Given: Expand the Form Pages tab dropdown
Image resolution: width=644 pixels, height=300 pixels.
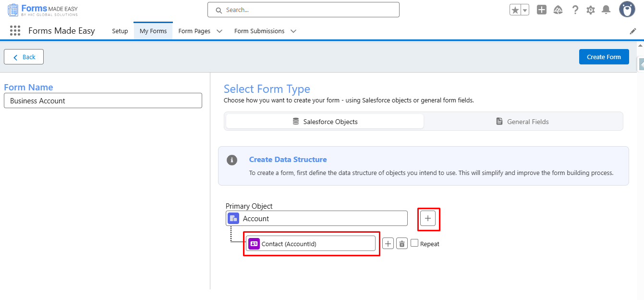Looking at the screenshot, I should 219,31.
